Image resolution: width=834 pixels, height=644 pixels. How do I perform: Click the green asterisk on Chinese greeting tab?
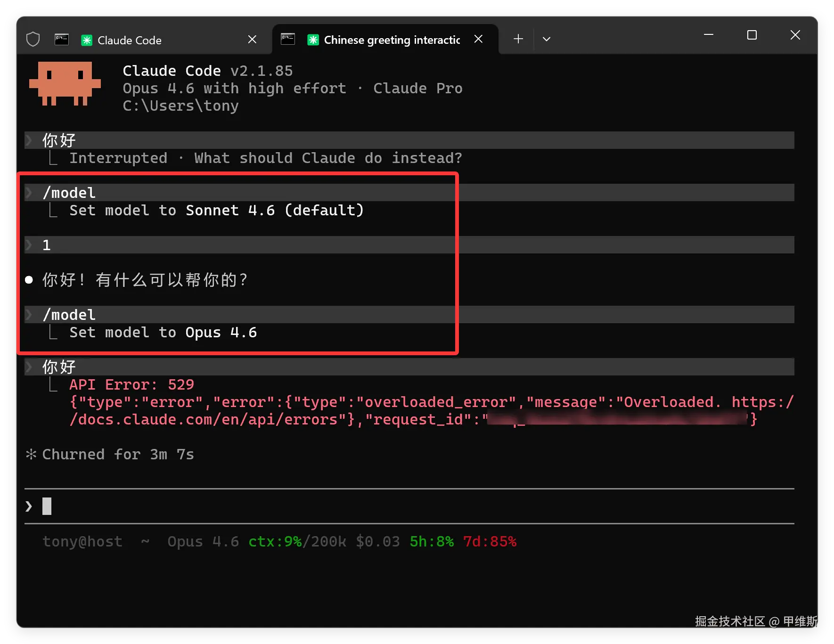pyautogui.click(x=313, y=40)
